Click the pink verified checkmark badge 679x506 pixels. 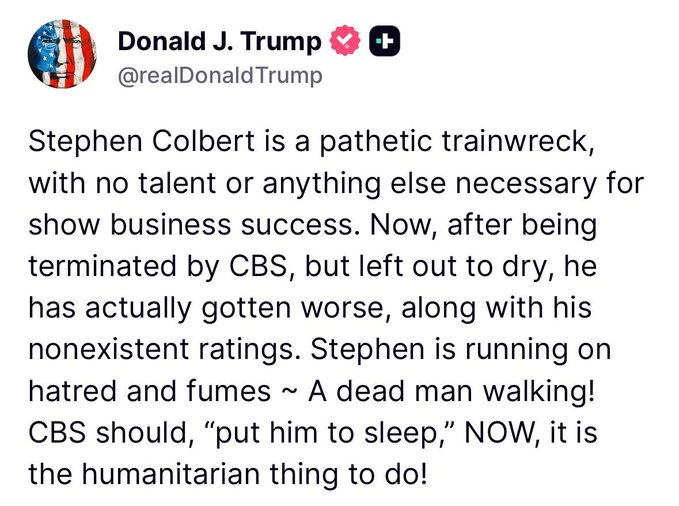click(x=345, y=41)
